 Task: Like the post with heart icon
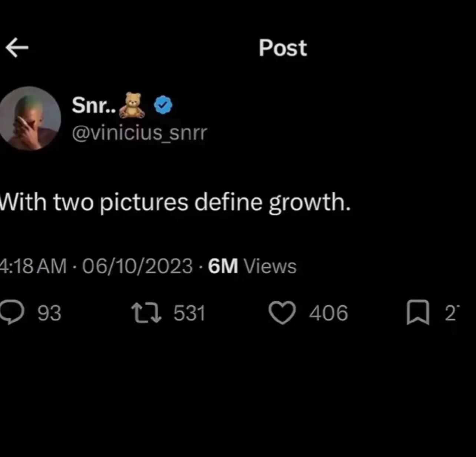point(282,313)
